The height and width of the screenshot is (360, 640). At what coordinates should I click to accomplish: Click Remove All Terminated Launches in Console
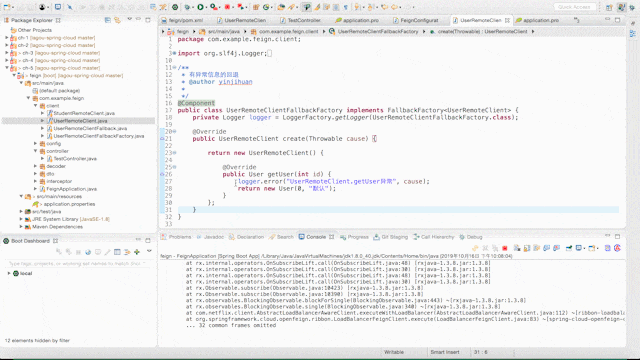(x=494, y=248)
